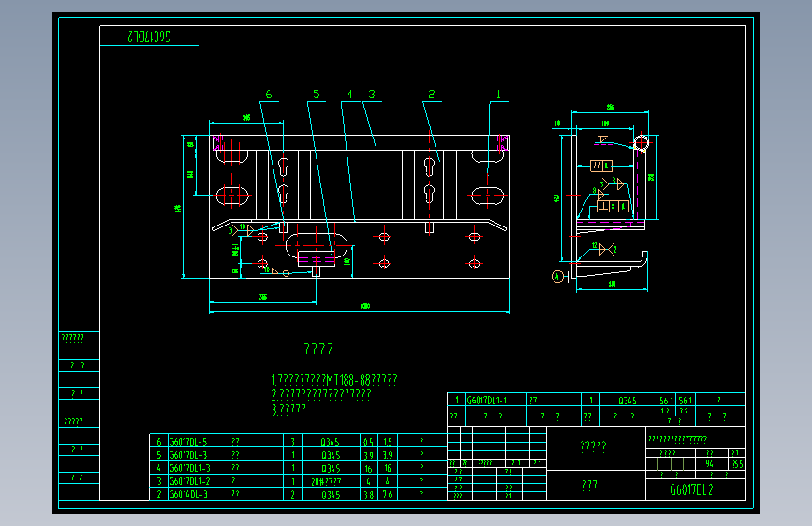Click the datum A circle symbol on the side view
This screenshot has width=812, height=526.
[557, 277]
